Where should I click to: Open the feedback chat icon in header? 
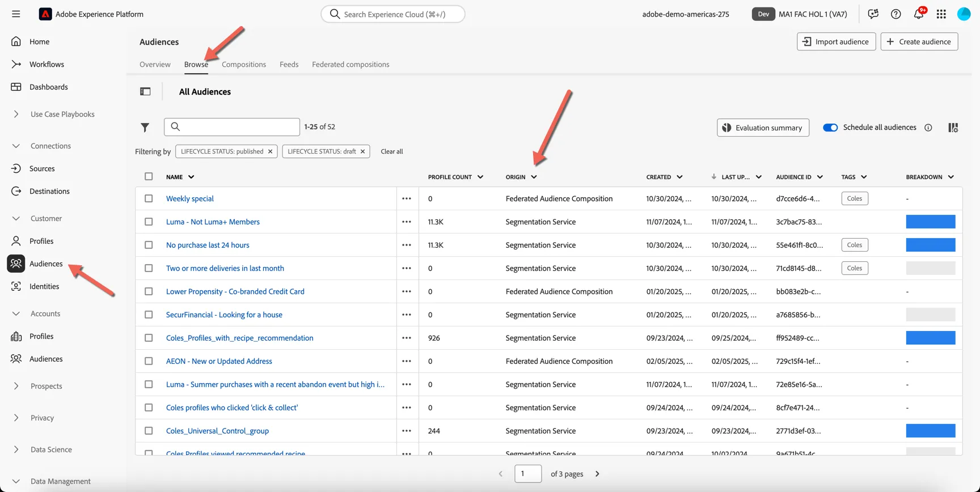click(x=873, y=14)
